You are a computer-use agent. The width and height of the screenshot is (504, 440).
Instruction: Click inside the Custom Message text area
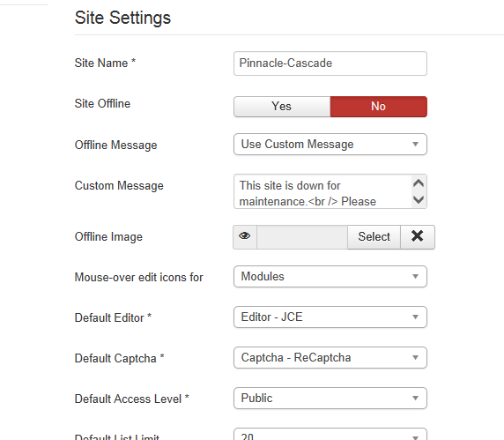323,191
